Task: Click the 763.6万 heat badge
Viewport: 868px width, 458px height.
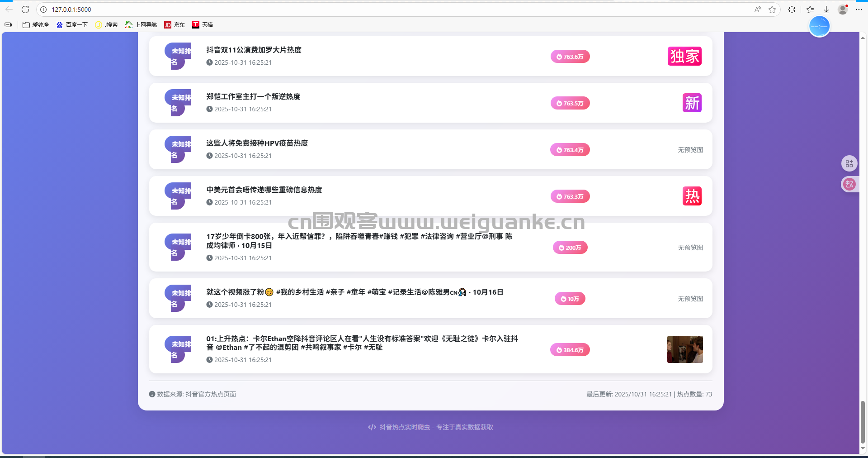Action: 570,57
